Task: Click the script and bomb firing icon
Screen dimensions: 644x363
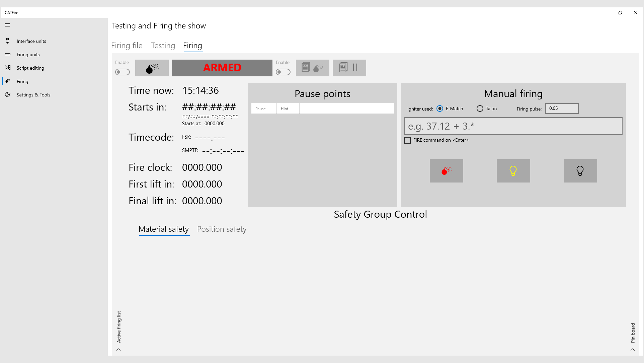Action: pyautogui.click(x=312, y=68)
